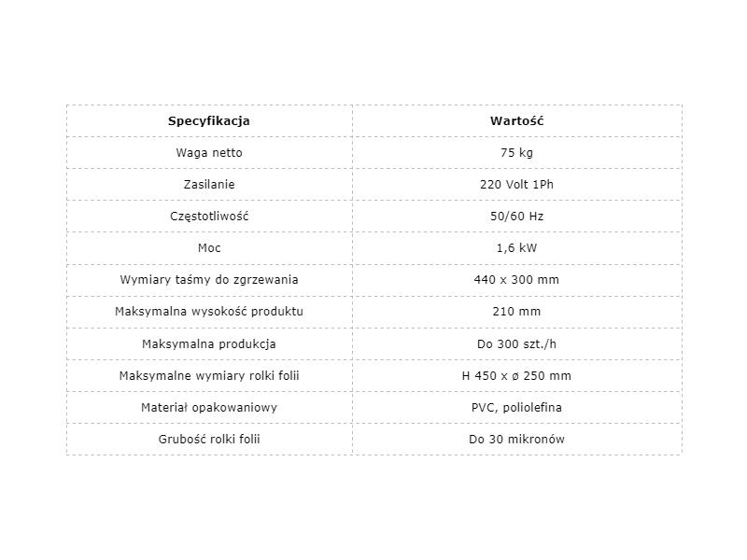This screenshot has height=560, width=747.
Task: Click the 210 mm value cell
Action: point(517,312)
